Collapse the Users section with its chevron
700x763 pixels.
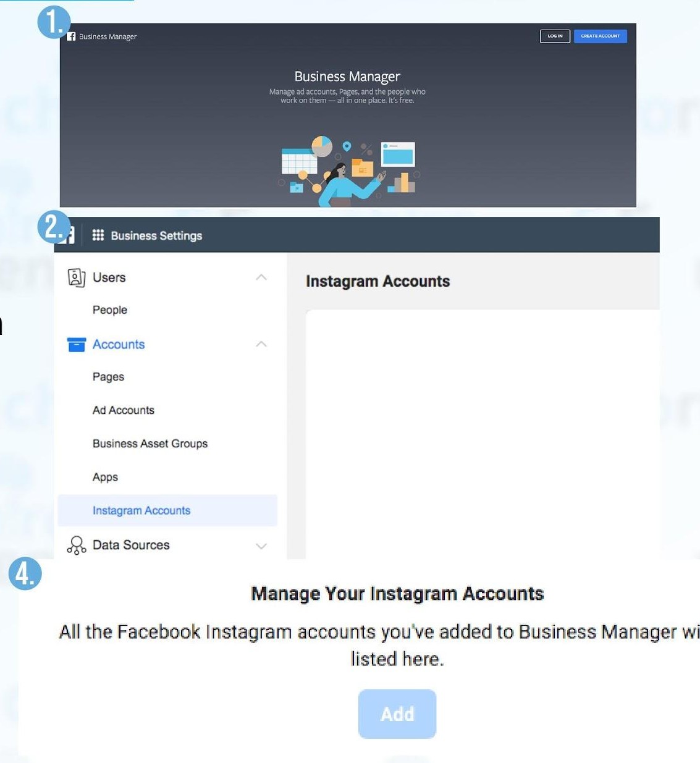click(261, 277)
